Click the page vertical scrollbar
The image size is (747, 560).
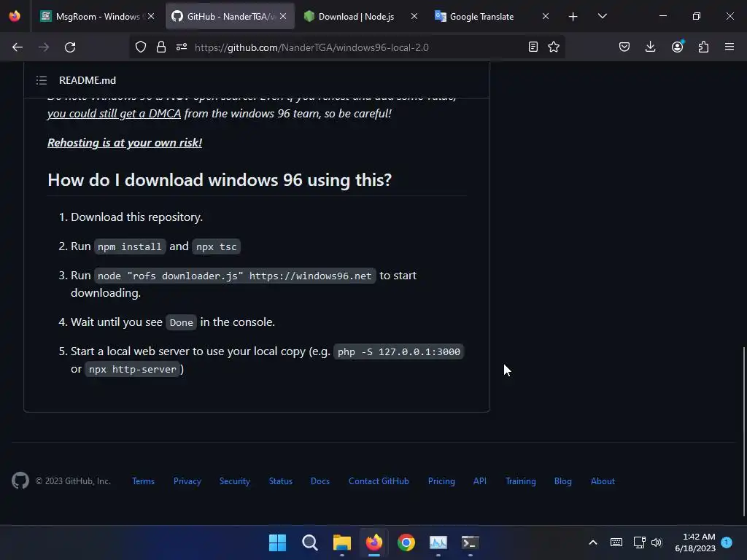pos(743,432)
